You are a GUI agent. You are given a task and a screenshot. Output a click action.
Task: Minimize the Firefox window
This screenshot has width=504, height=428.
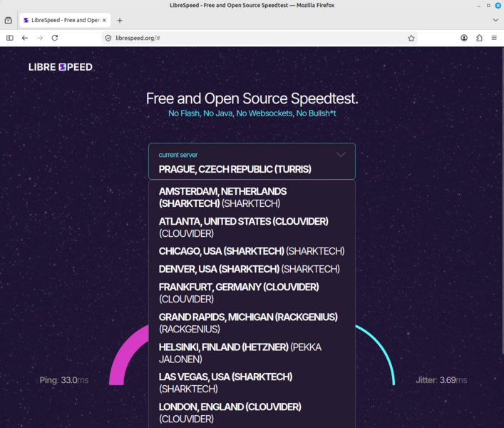478,6
